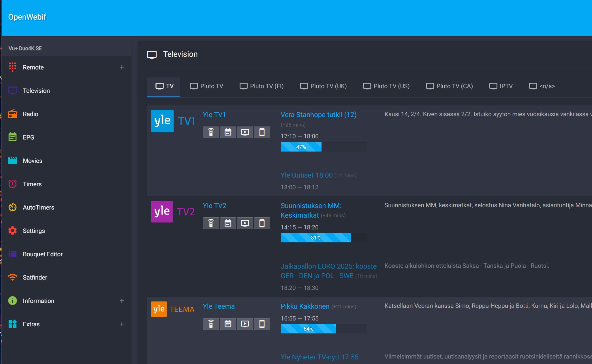This screenshot has width=592, height=364.
Task: Stream Yle TV2 with play icon
Action: 245,223
